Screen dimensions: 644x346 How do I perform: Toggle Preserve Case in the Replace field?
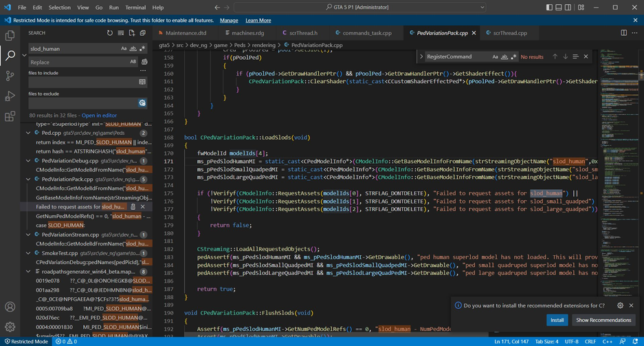(x=133, y=62)
